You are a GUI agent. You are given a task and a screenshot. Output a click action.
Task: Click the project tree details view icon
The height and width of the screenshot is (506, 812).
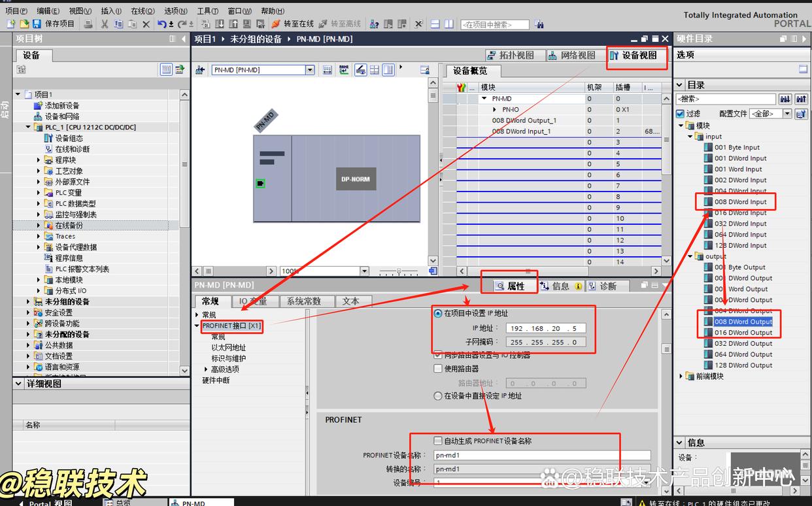pyautogui.click(x=166, y=69)
